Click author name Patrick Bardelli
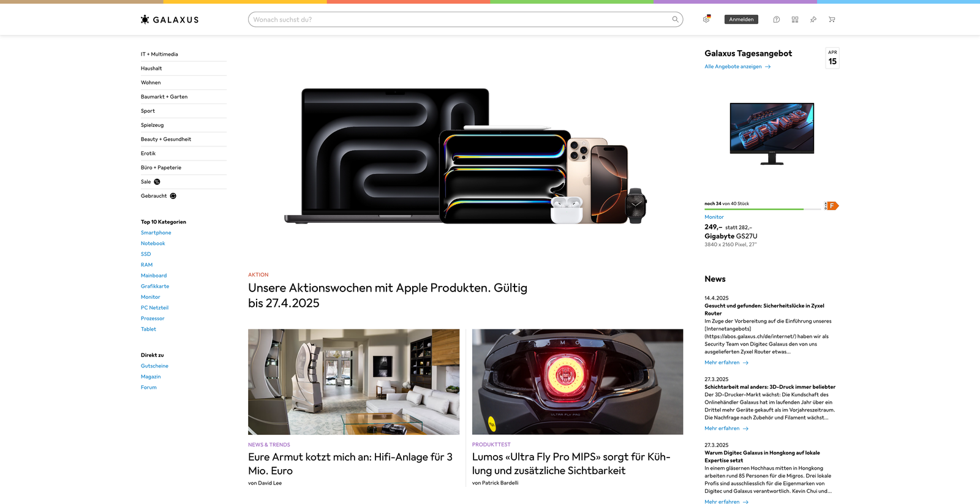 [500, 483]
